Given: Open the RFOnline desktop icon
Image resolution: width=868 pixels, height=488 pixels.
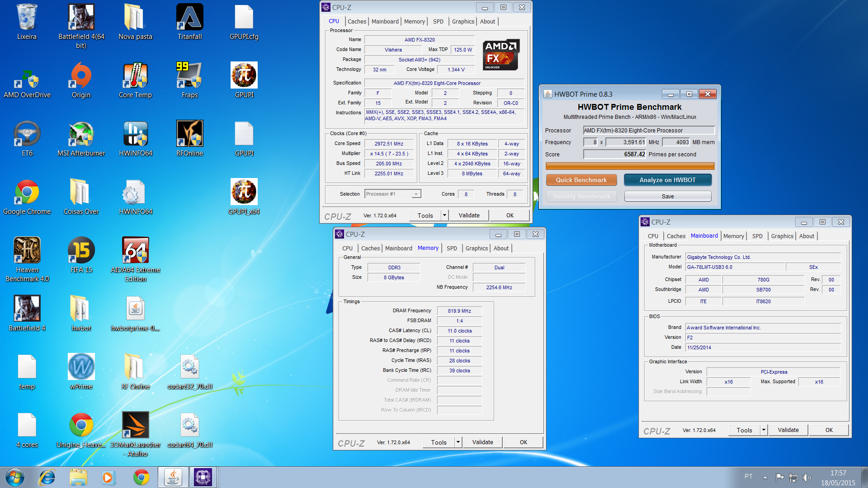Looking at the screenshot, I should click(189, 139).
